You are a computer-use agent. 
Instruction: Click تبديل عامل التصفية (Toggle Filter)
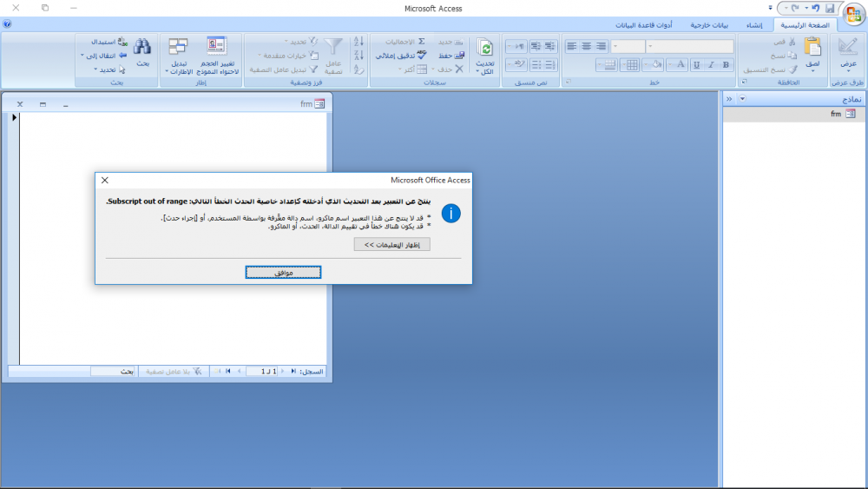[x=284, y=69]
